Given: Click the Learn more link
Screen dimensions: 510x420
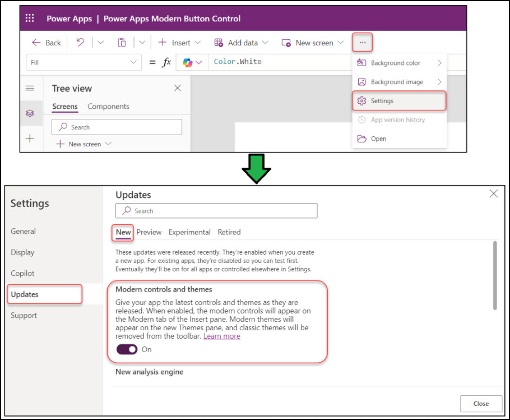Looking at the screenshot, I should 222,336.
